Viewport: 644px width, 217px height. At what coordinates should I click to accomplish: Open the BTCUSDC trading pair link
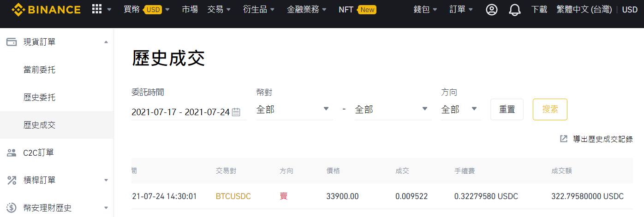tap(233, 196)
